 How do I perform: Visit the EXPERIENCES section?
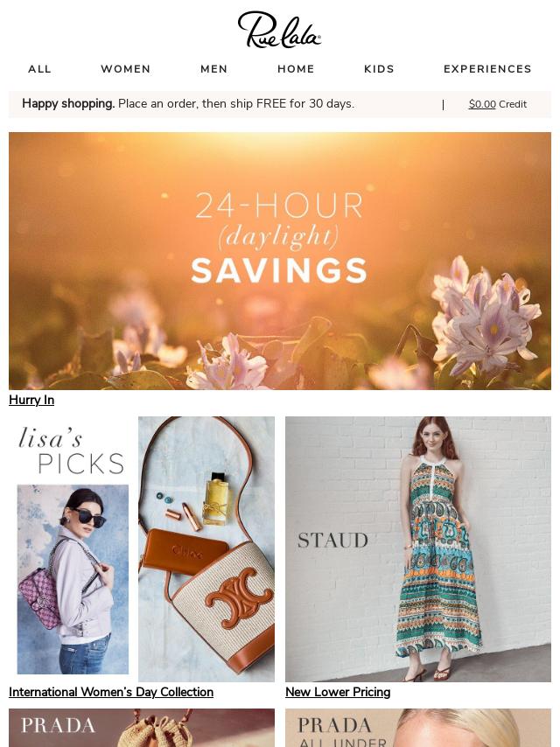(x=487, y=69)
